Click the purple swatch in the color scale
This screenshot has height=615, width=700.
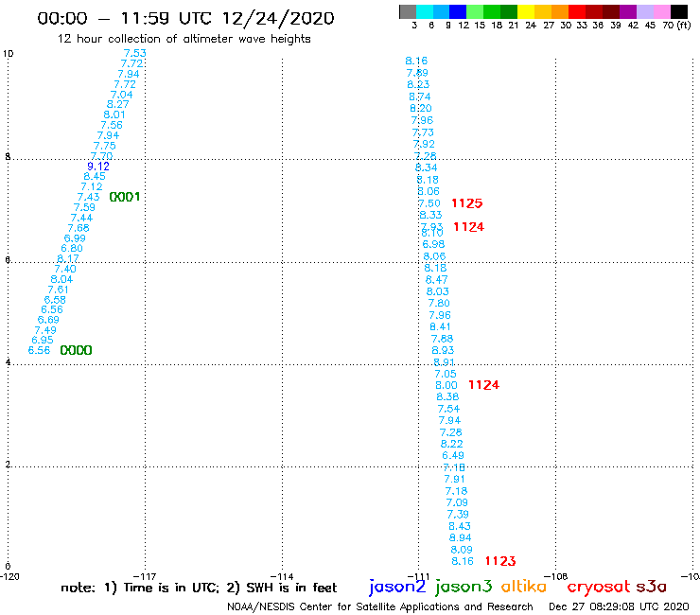pos(628,11)
